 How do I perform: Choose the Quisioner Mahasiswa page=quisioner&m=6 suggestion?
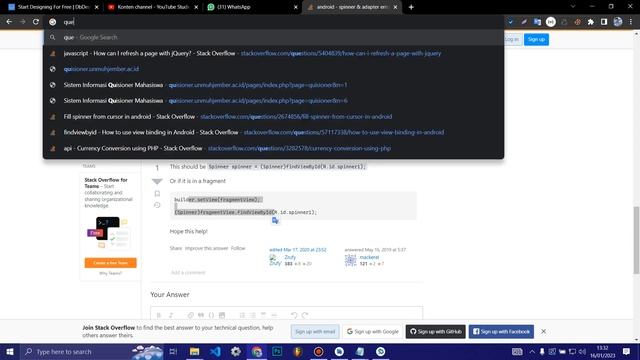[273, 100]
